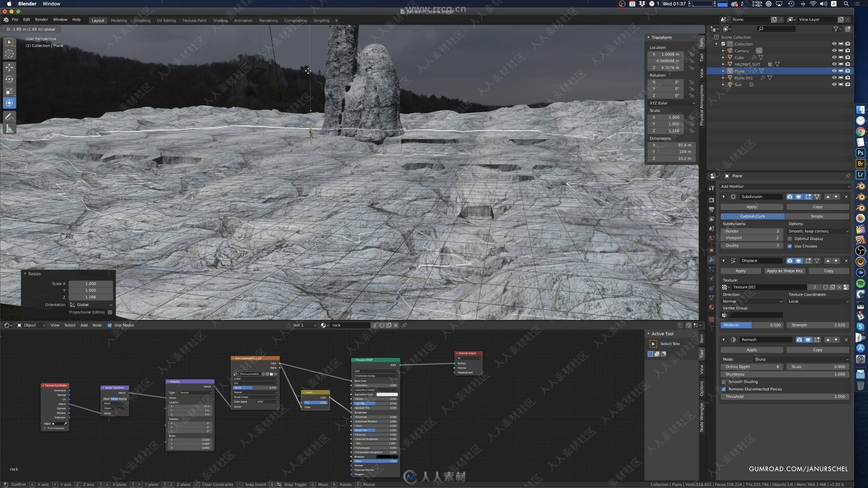Viewport: 868px width, 488px height.
Task: Open the View Layer properties tab
Action: coord(711,219)
